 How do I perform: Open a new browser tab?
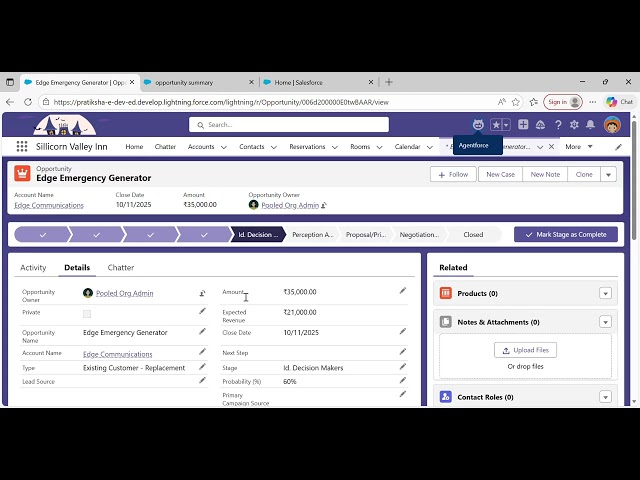point(389,82)
